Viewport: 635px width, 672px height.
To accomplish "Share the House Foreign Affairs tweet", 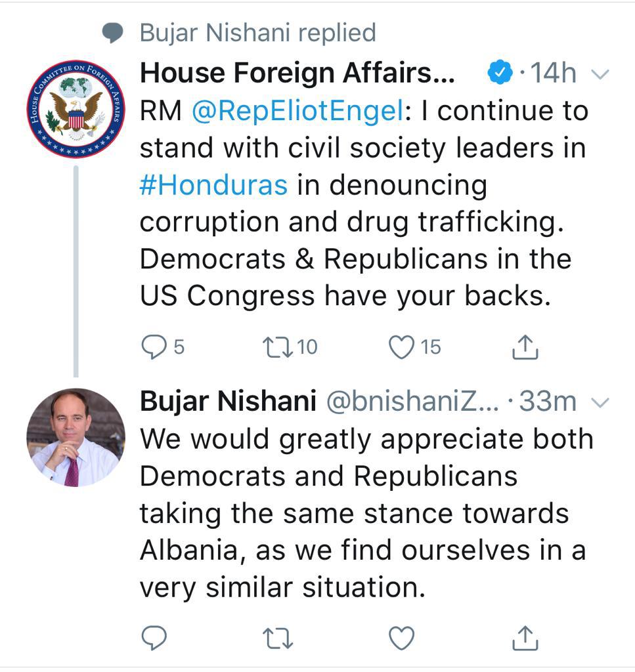I will coord(525,347).
